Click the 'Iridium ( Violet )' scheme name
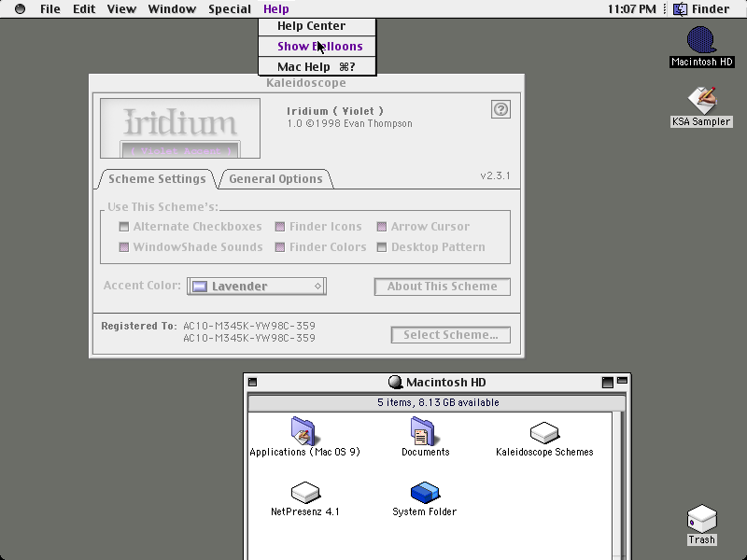 (335, 111)
